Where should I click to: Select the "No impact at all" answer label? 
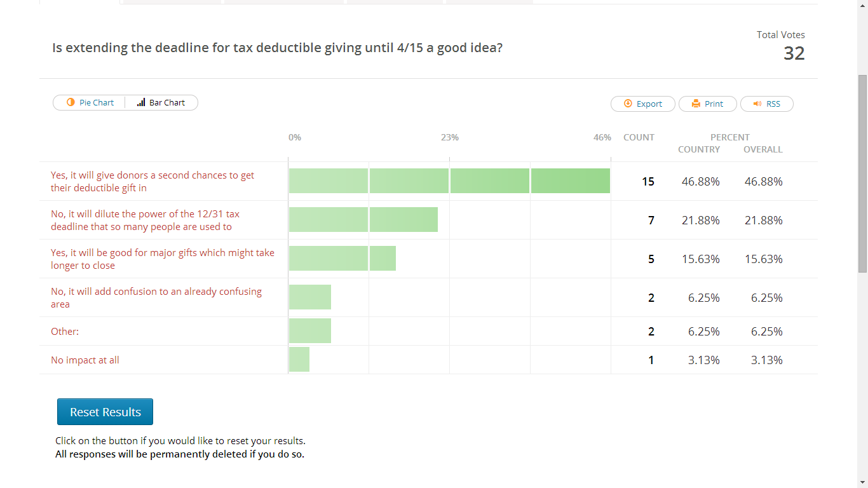tap(85, 360)
